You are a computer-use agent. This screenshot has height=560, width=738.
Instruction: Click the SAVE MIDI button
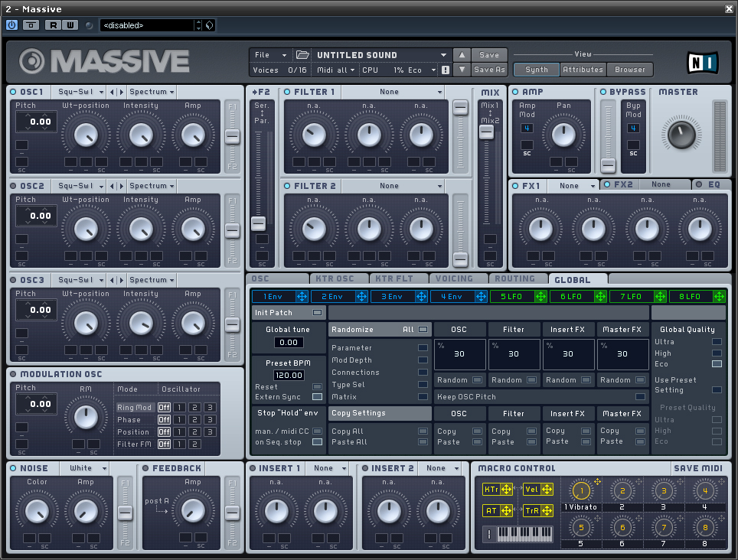coord(698,468)
